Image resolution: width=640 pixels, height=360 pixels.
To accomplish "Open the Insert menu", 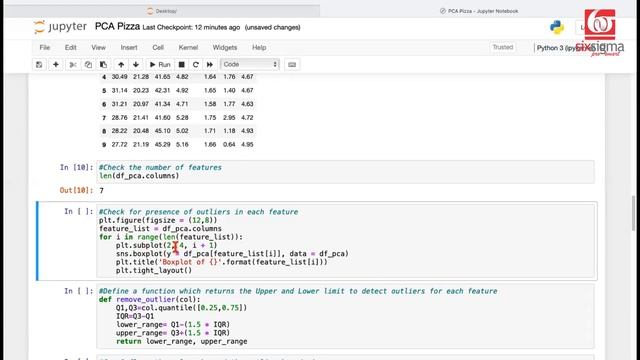I will [129, 47].
